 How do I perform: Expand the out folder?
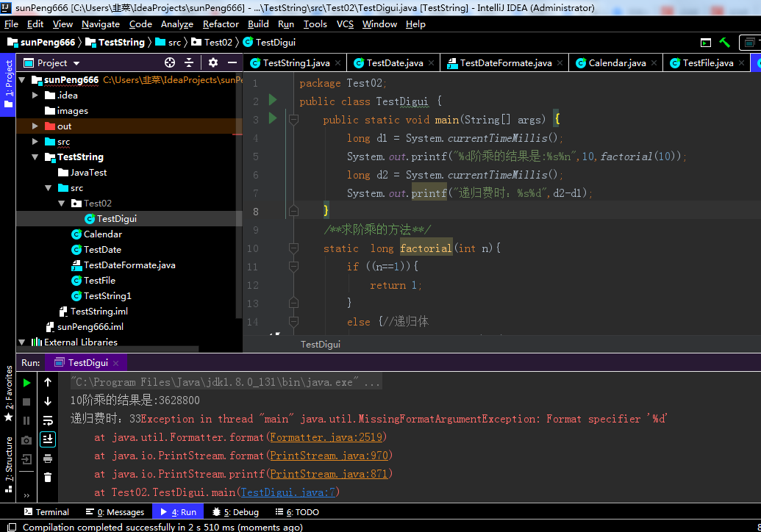(x=35, y=126)
